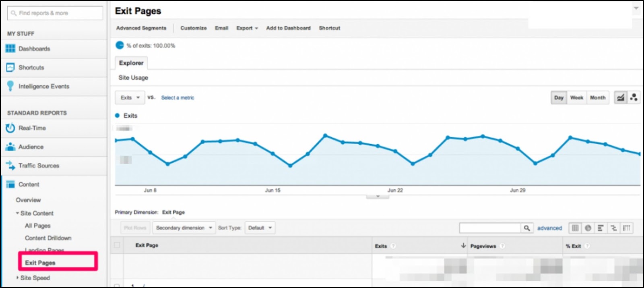This screenshot has width=644, height=288.
Task: Choose the comparison view icon
Action: pyautogui.click(x=613, y=228)
